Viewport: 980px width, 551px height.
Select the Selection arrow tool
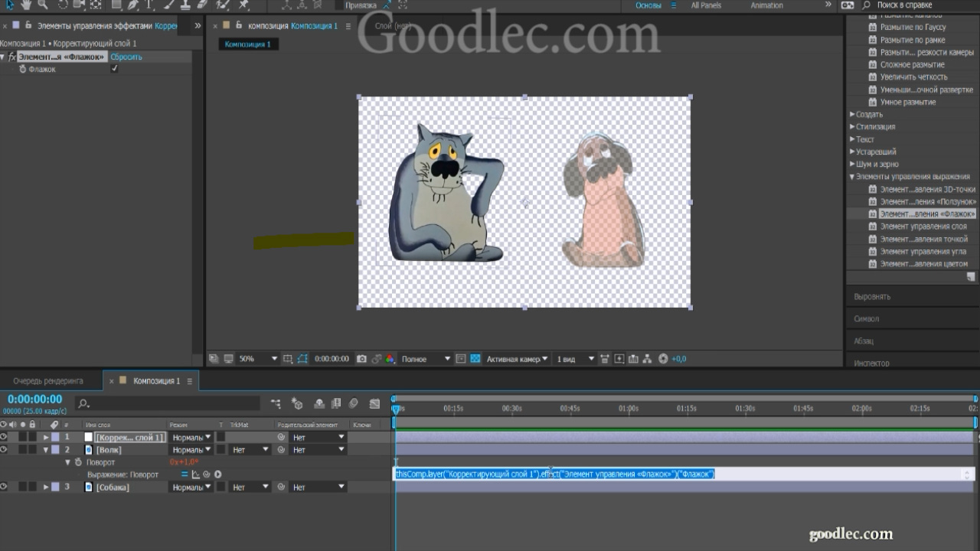10,5
